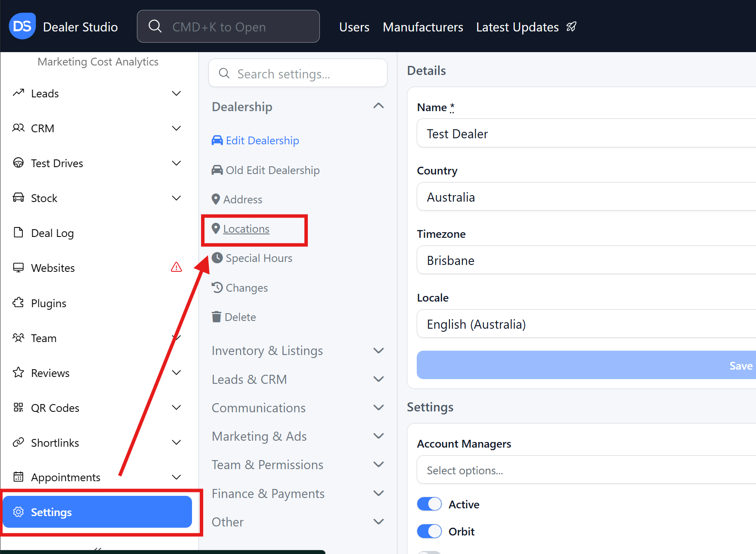The height and width of the screenshot is (554, 756).
Task: Expand the Marketing & Ads settings group
Action: tap(379, 436)
